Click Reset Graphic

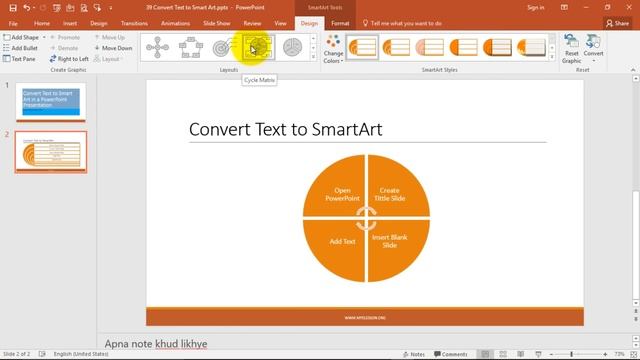tap(571, 49)
